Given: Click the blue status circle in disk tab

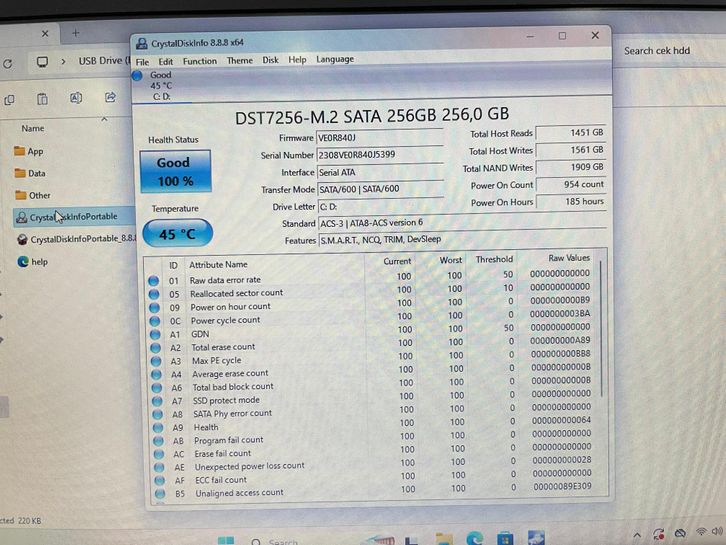Looking at the screenshot, I should tap(137, 75).
